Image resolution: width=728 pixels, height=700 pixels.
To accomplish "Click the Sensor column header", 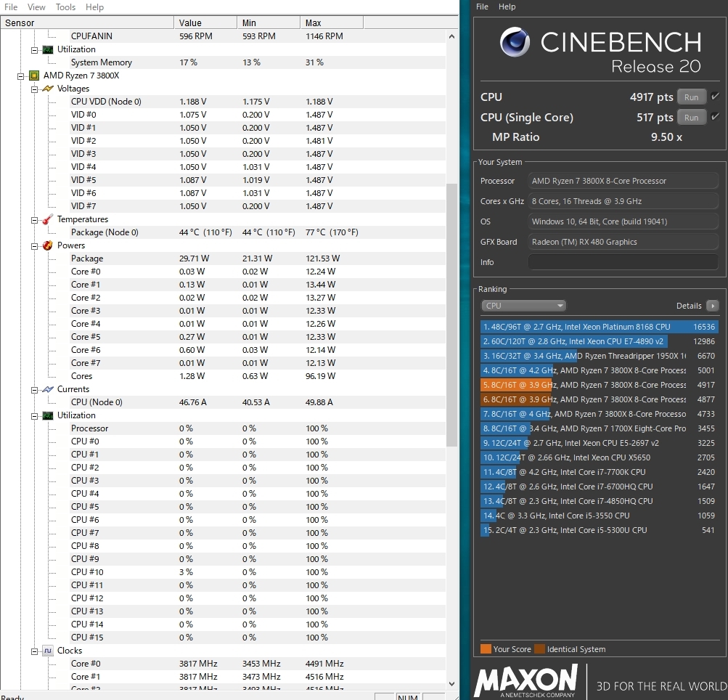I will [87, 23].
